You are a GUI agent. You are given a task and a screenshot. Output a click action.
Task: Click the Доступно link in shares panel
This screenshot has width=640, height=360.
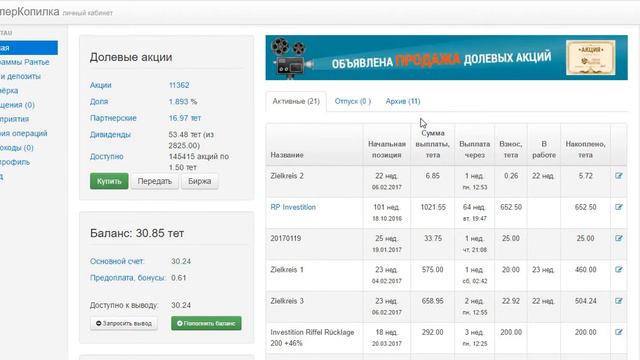click(x=107, y=156)
